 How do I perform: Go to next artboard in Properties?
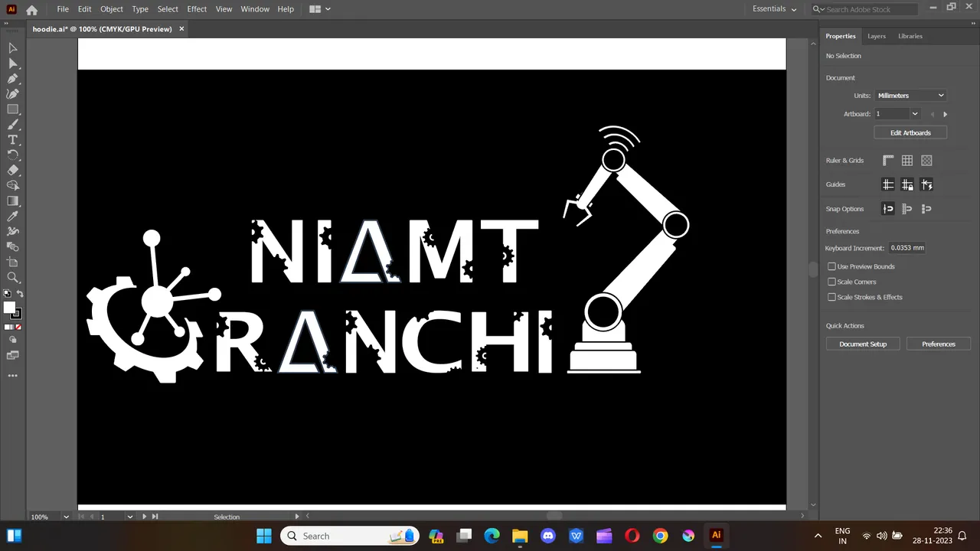tap(945, 114)
